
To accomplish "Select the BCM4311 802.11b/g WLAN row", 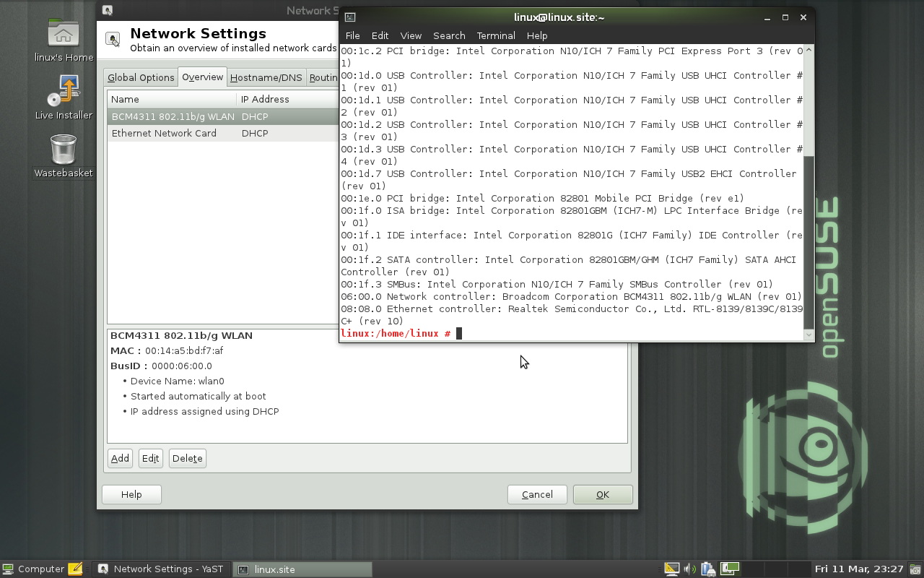I will pos(223,116).
